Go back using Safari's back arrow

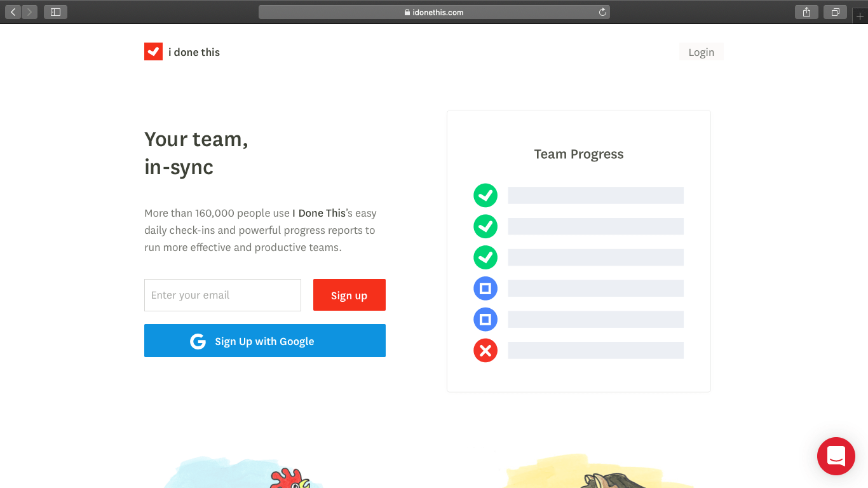13,12
